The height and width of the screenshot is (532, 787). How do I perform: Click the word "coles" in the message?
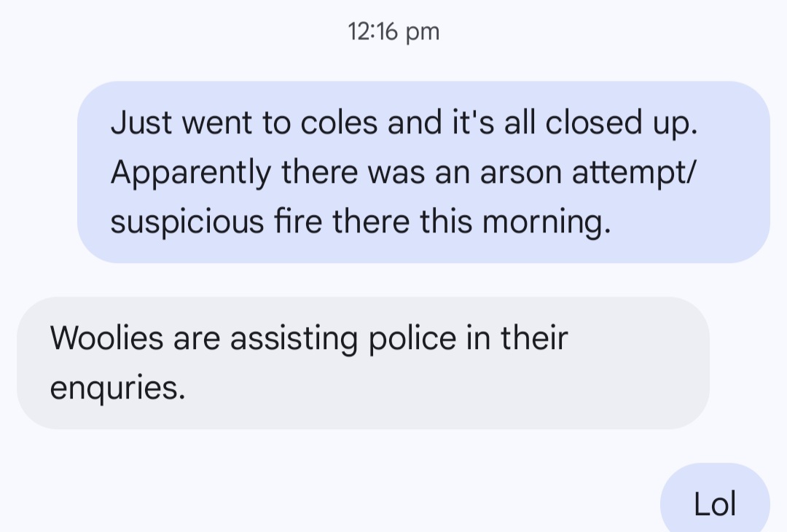(339, 123)
